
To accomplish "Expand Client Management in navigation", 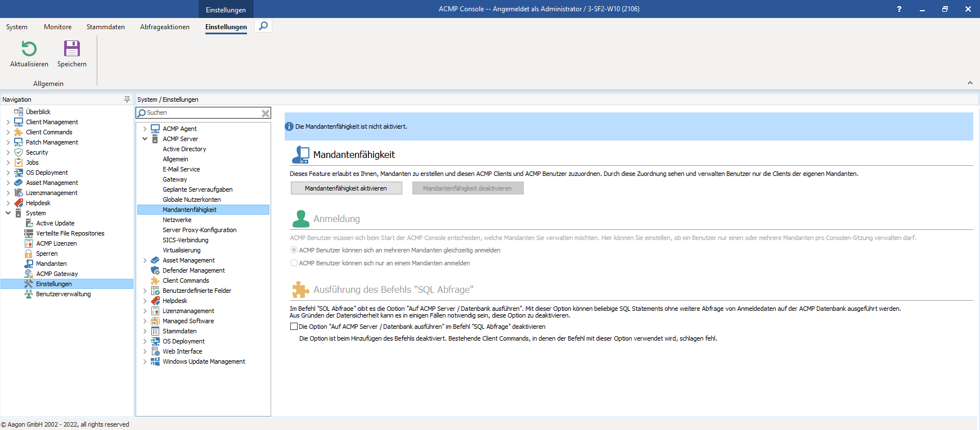I will (8, 122).
